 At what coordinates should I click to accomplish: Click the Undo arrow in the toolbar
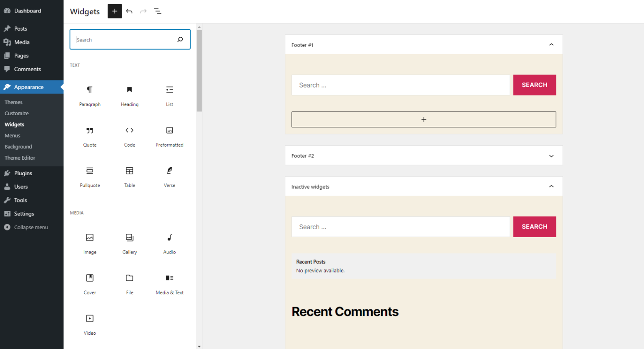tap(129, 11)
